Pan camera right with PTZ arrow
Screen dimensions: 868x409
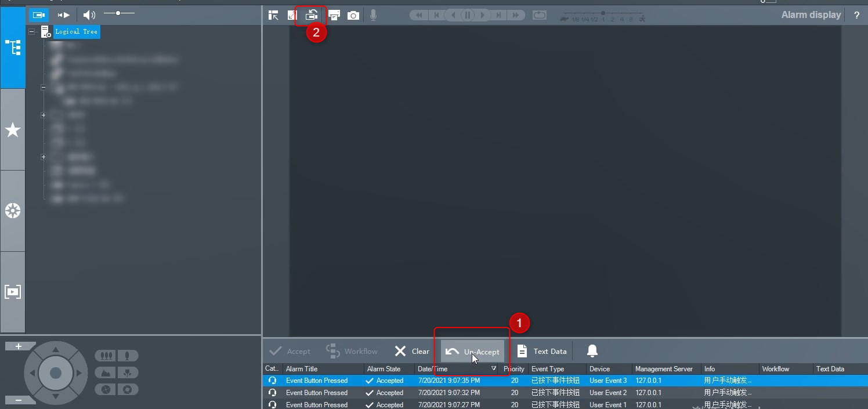click(79, 373)
